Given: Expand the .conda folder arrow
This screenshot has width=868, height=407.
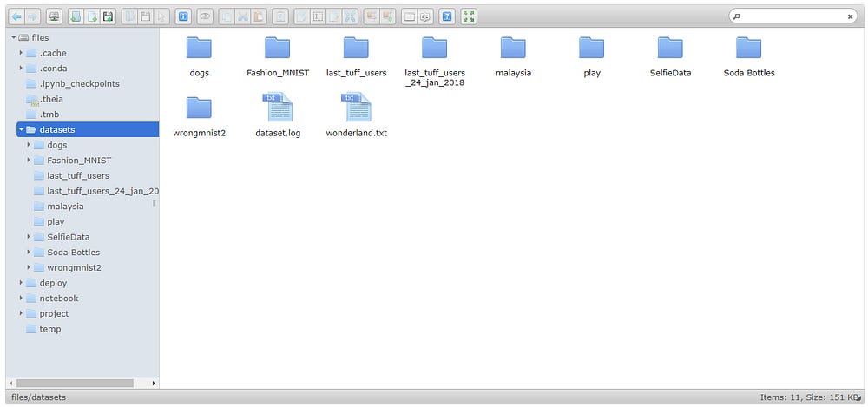Looking at the screenshot, I should click(21, 68).
